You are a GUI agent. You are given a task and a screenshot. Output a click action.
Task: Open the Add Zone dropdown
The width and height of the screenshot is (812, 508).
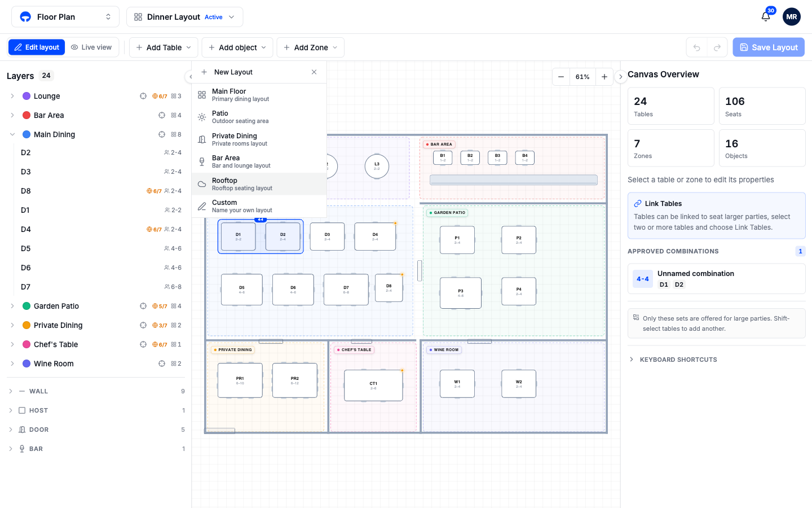tap(311, 47)
